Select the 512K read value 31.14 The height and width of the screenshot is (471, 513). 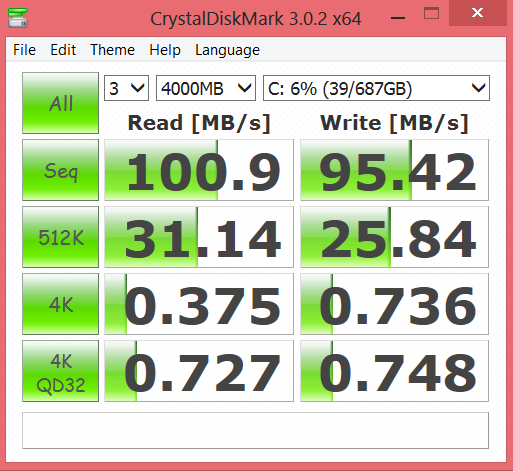[199, 237]
